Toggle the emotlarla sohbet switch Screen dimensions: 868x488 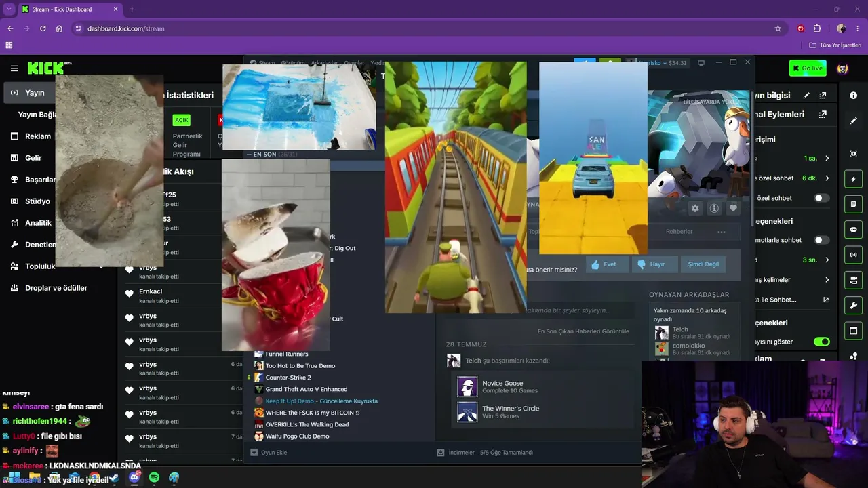pyautogui.click(x=821, y=240)
